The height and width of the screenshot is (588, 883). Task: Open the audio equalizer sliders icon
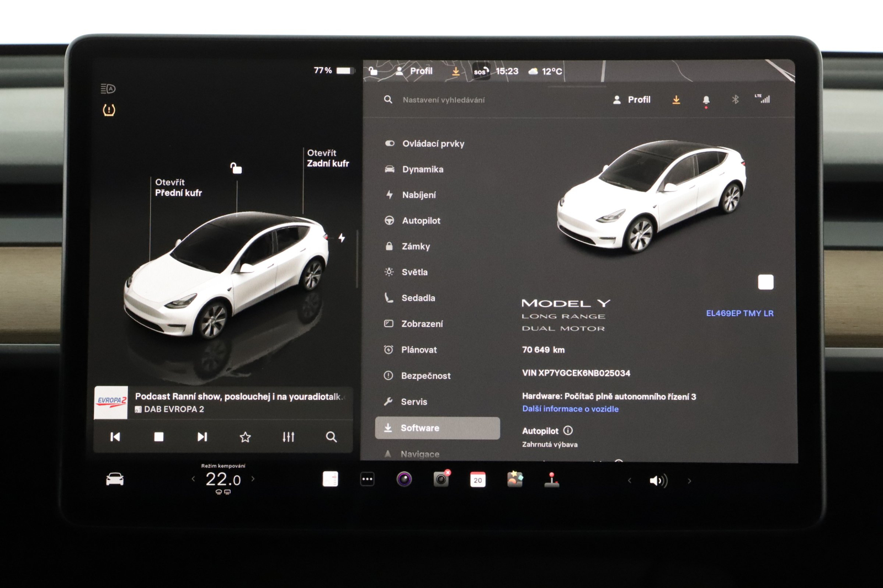click(x=288, y=437)
